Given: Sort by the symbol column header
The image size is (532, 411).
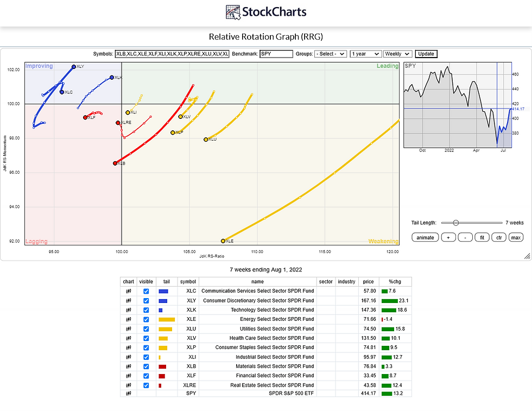Looking at the screenshot, I should [188, 282].
